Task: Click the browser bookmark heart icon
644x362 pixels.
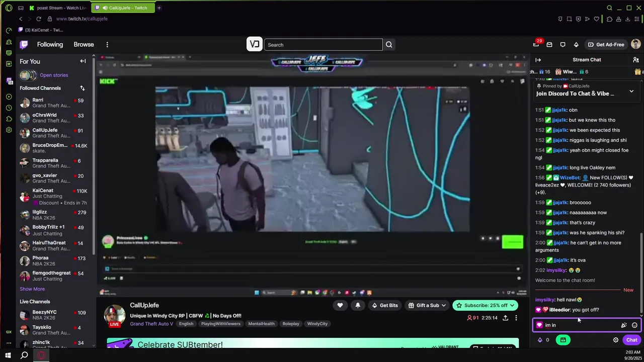Action: pos(597,19)
